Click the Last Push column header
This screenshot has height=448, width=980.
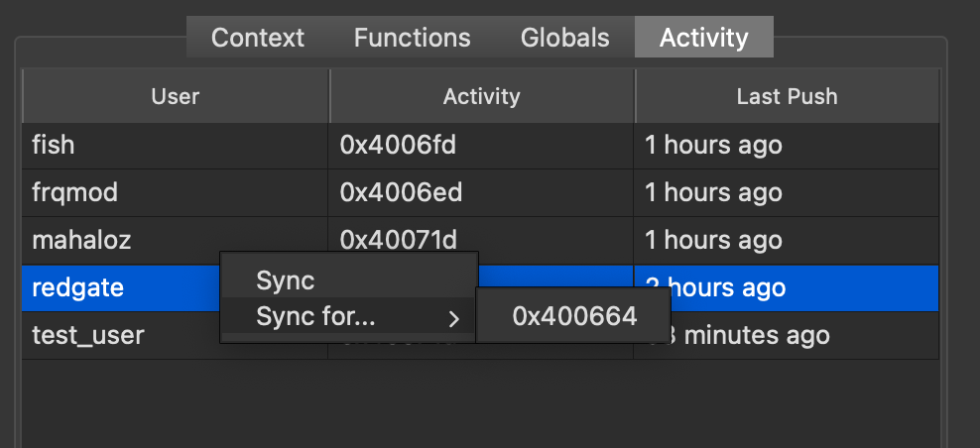click(x=787, y=97)
